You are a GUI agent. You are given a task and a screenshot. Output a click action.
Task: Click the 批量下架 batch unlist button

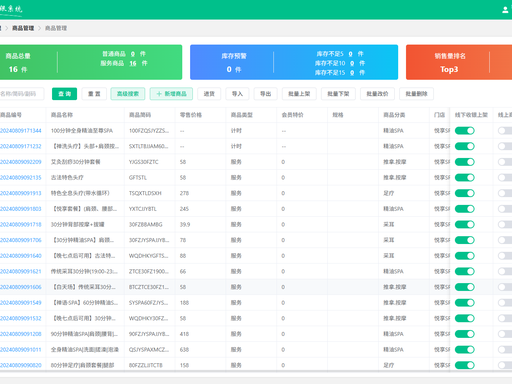(338, 94)
